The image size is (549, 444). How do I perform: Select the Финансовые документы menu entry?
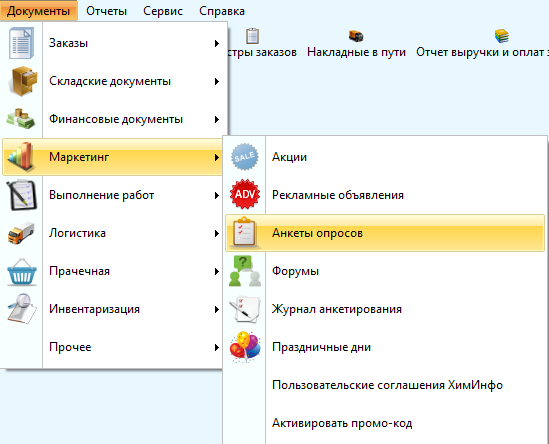(x=114, y=119)
